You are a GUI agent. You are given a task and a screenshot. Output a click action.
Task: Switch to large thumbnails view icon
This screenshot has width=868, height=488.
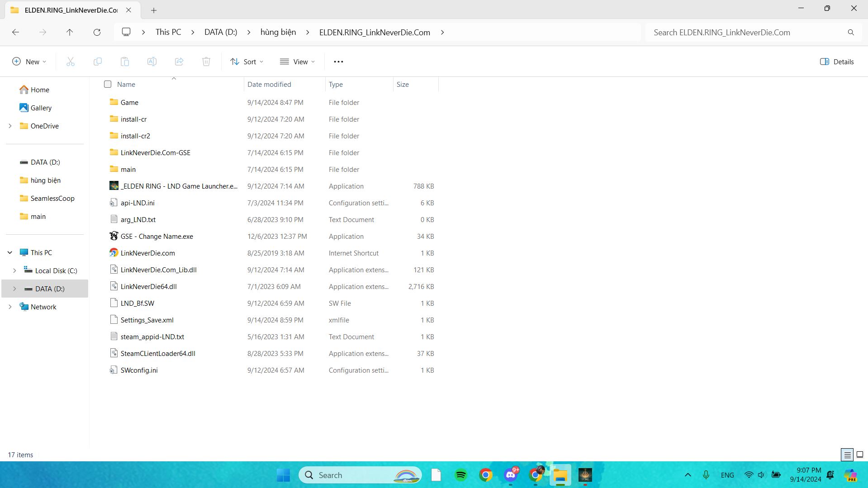coord(860,455)
